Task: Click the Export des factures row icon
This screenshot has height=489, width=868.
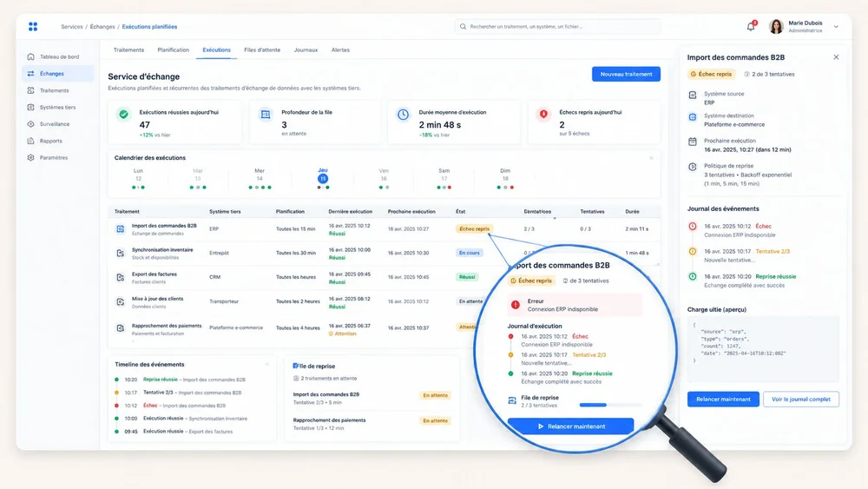Action: (x=120, y=277)
